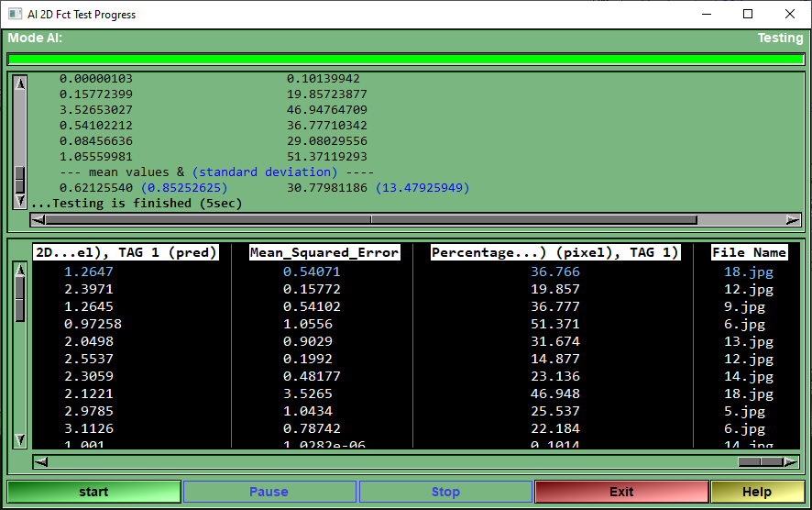Select the Mean_Squared_Error column header

click(324, 252)
